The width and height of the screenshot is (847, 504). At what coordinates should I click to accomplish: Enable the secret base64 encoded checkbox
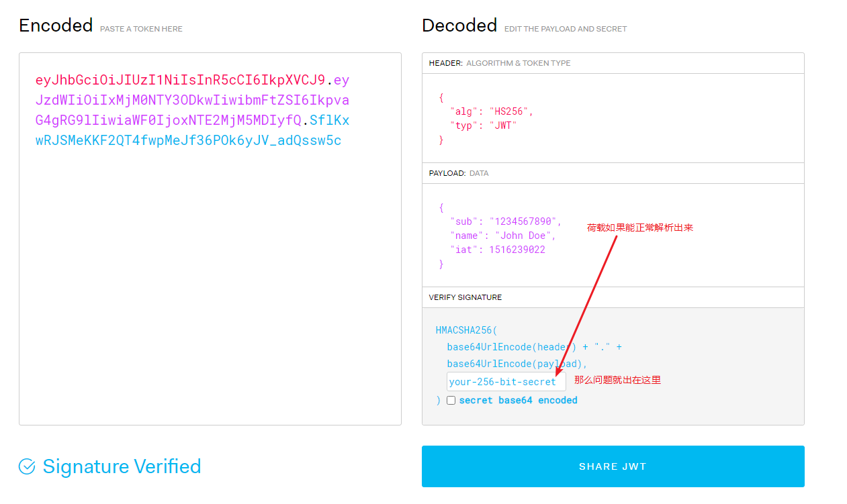tap(451, 399)
